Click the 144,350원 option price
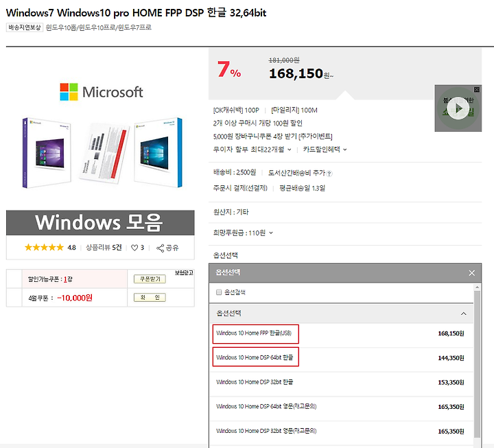Image resolution: width=494 pixels, height=448 pixels. point(451,358)
